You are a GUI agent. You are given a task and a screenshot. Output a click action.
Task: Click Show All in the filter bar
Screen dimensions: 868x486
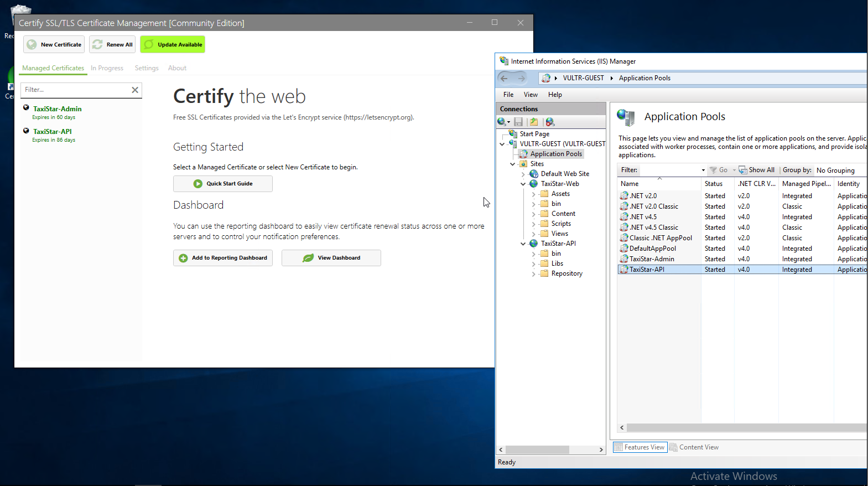point(757,170)
